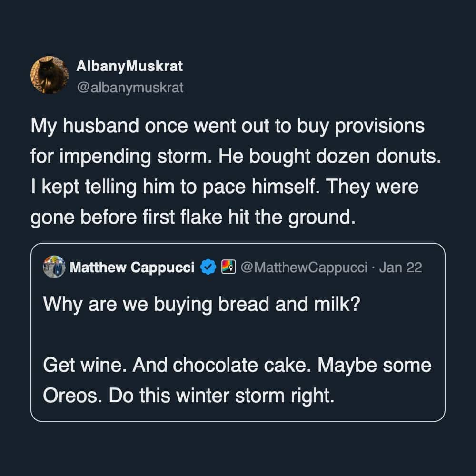Click the blue verified checkmark badge

(207, 268)
